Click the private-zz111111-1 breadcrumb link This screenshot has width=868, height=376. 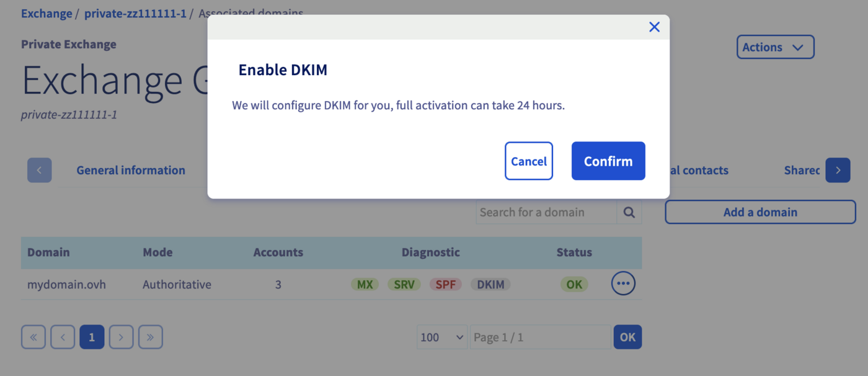[x=135, y=14]
